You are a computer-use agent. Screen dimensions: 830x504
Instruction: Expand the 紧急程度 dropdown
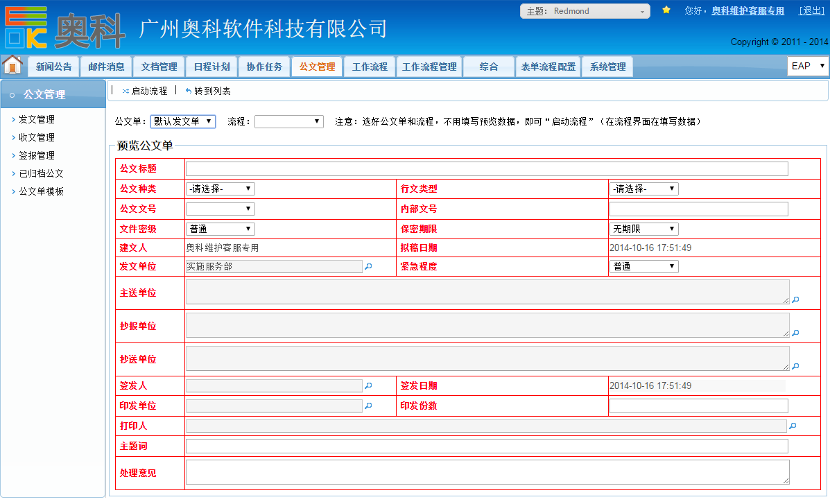643,266
